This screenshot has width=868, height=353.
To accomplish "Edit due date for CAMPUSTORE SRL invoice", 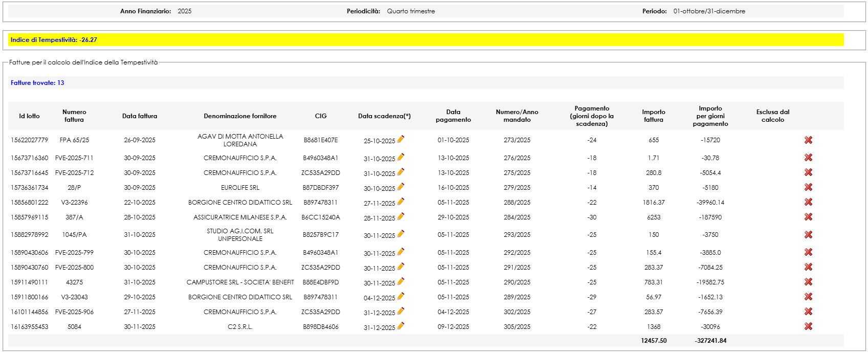I will pyautogui.click(x=401, y=281).
